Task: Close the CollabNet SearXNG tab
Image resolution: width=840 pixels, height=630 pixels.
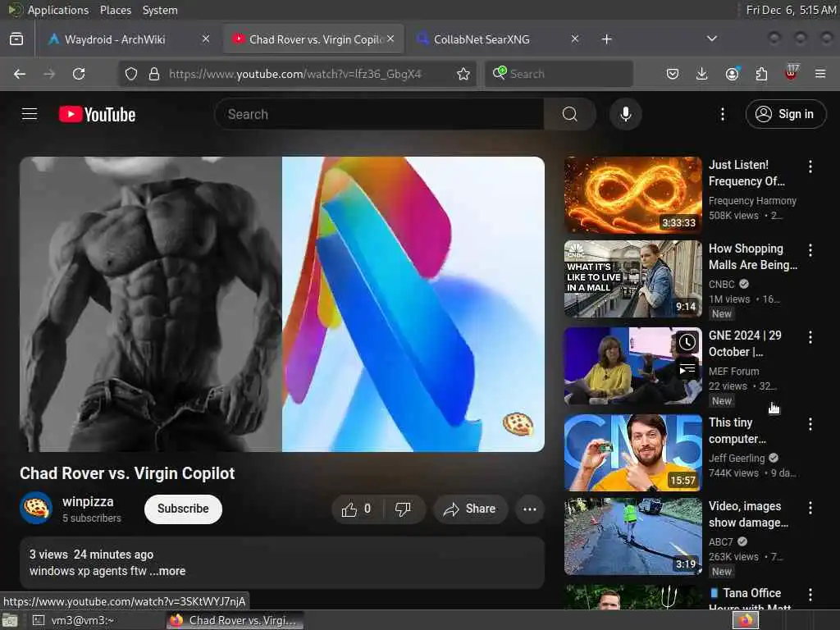Action: [x=575, y=39]
